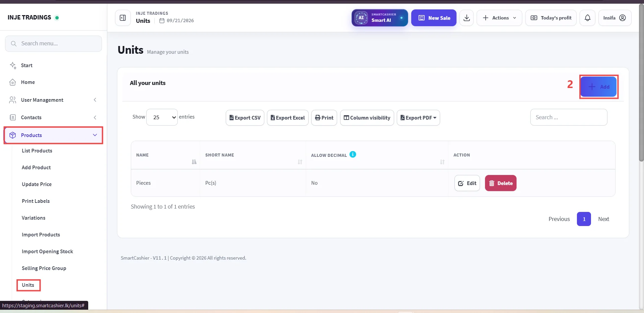Open Add Product menu item
This screenshot has width=644, height=313.
click(x=36, y=168)
